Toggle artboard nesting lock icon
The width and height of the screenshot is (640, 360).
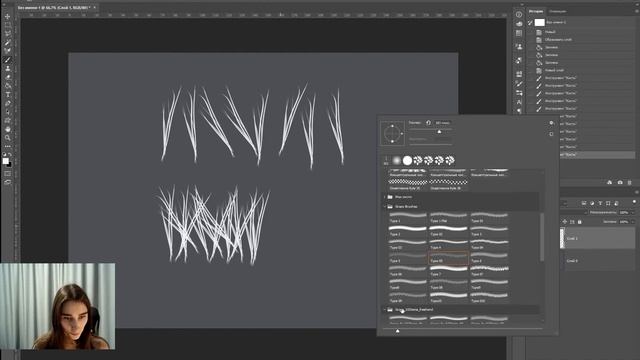tap(572, 222)
